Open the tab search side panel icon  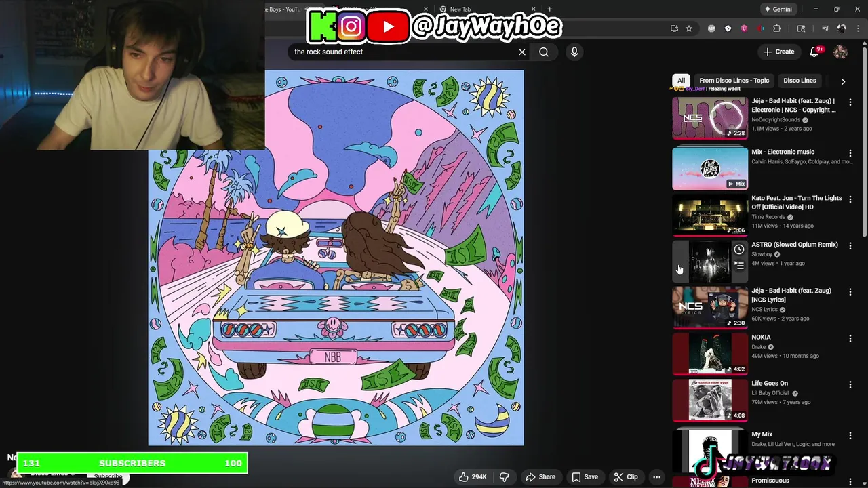click(x=801, y=28)
